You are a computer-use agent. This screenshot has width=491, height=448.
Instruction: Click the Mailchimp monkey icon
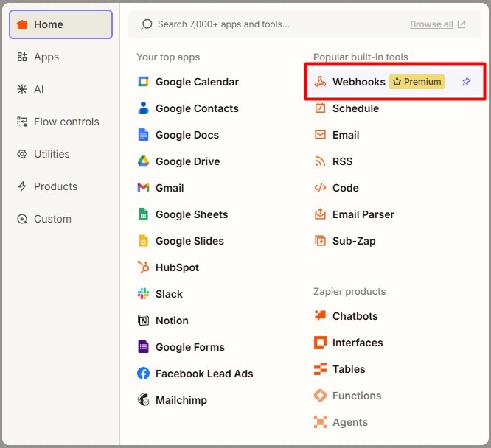point(143,400)
